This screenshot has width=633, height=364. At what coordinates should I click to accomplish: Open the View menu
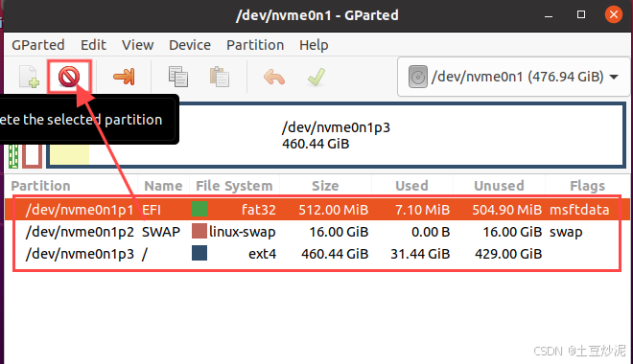pyautogui.click(x=138, y=45)
